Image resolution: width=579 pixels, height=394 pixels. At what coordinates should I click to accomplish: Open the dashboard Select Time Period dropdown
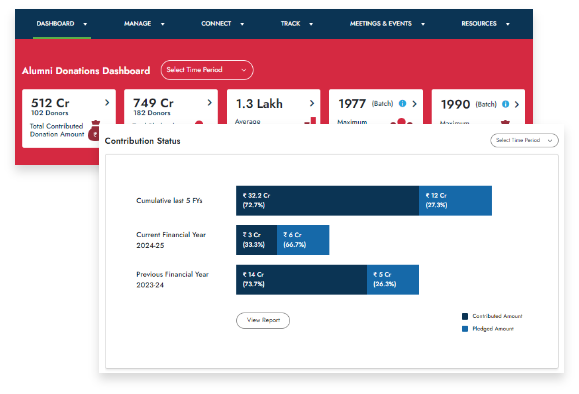click(x=207, y=70)
